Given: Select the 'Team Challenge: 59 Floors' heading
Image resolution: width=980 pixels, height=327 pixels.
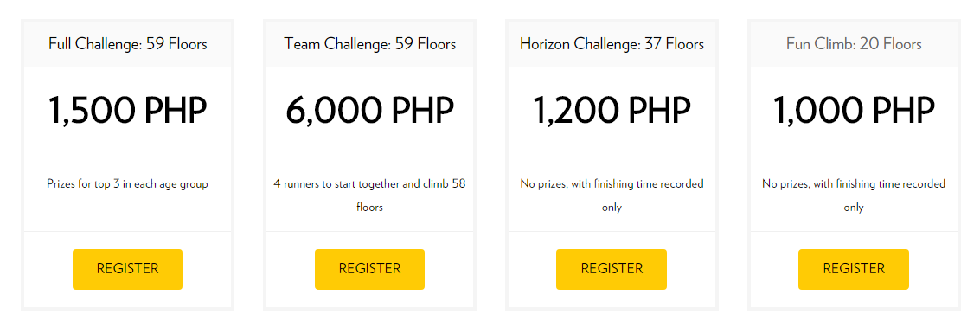Looking at the screenshot, I should pyautogui.click(x=369, y=44).
